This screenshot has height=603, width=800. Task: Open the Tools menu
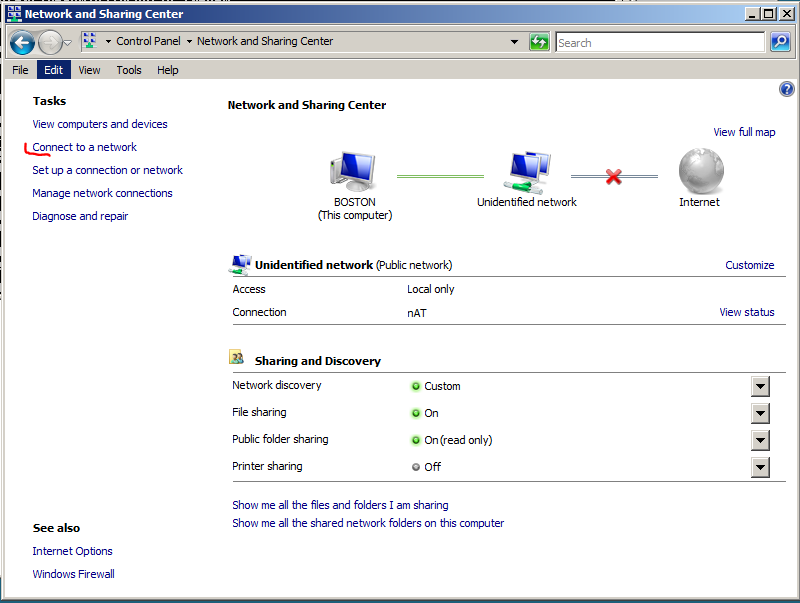pyautogui.click(x=129, y=70)
